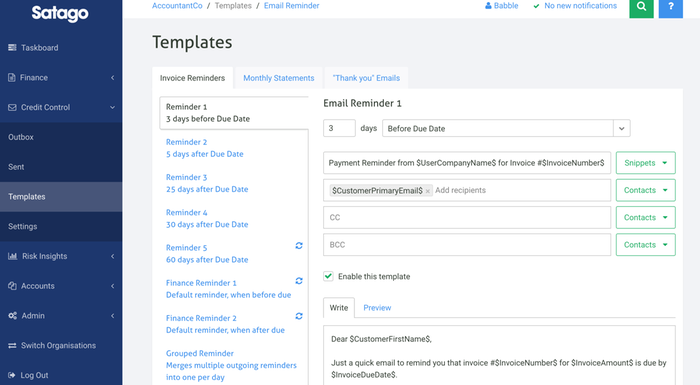Viewport: 700px width, 385px height.
Task: Click Switch Organisations in the sidebar
Action: pyautogui.click(x=61, y=346)
